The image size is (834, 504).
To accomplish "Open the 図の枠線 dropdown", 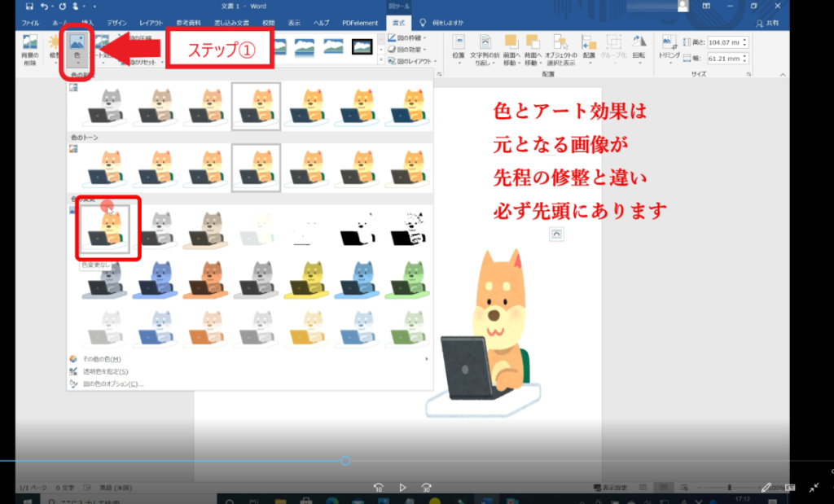I will (x=409, y=37).
